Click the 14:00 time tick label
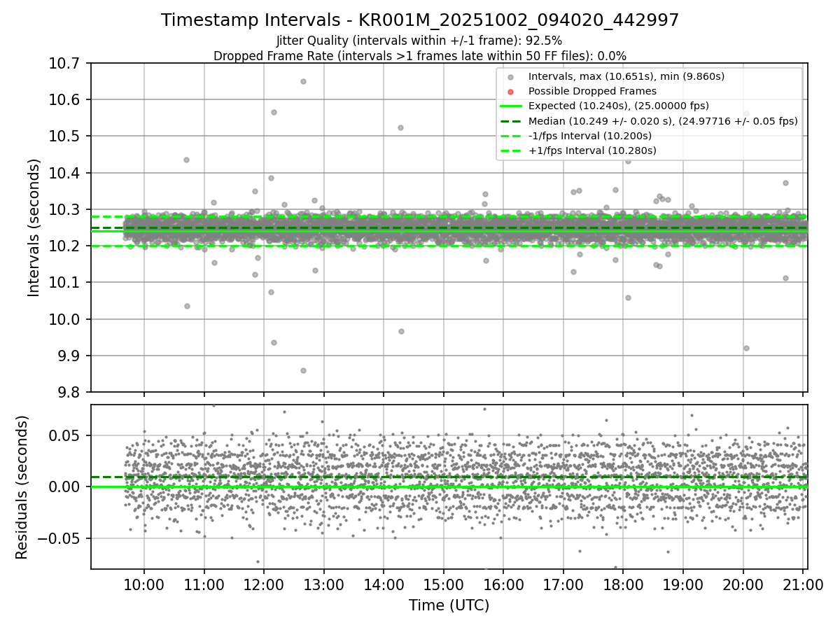 pyautogui.click(x=384, y=585)
